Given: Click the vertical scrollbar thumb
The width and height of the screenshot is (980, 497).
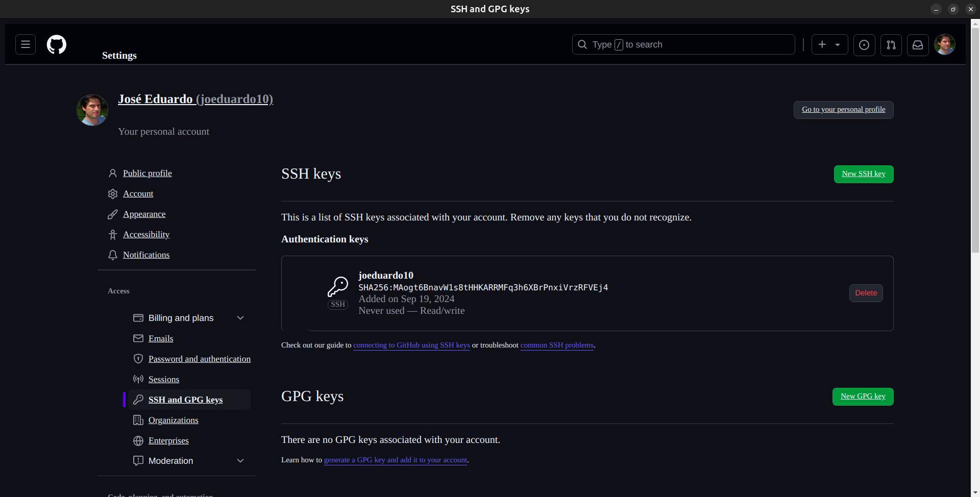Looking at the screenshot, I should (x=975, y=140).
